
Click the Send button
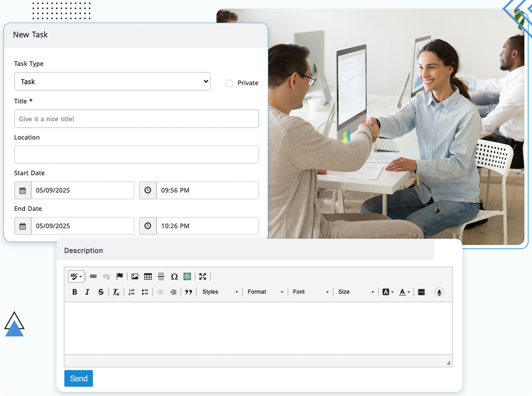click(x=79, y=378)
